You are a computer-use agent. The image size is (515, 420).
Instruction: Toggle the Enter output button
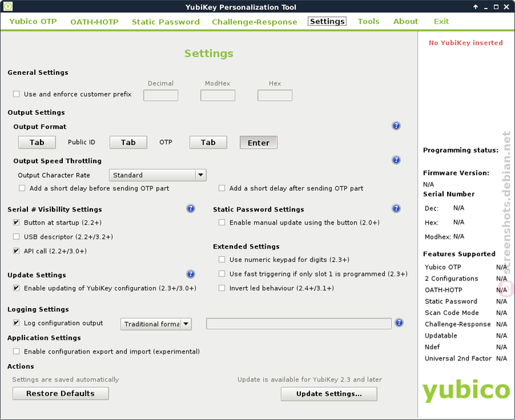coord(258,143)
